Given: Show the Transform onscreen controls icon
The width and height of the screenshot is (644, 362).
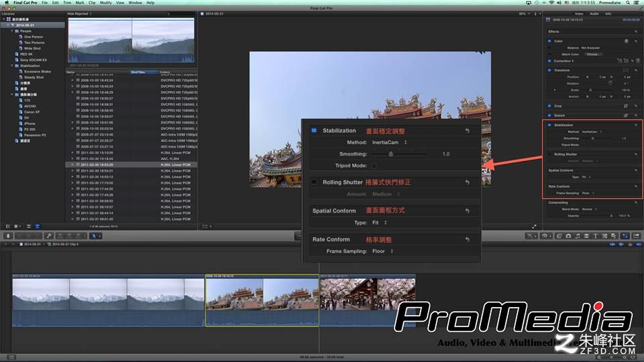Looking at the screenshot, I should (625, 70).
